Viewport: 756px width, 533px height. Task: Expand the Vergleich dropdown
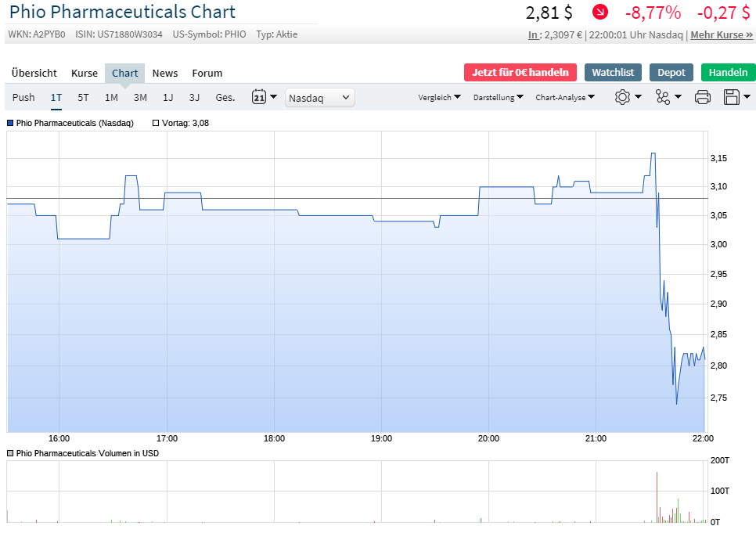point(438,97)
